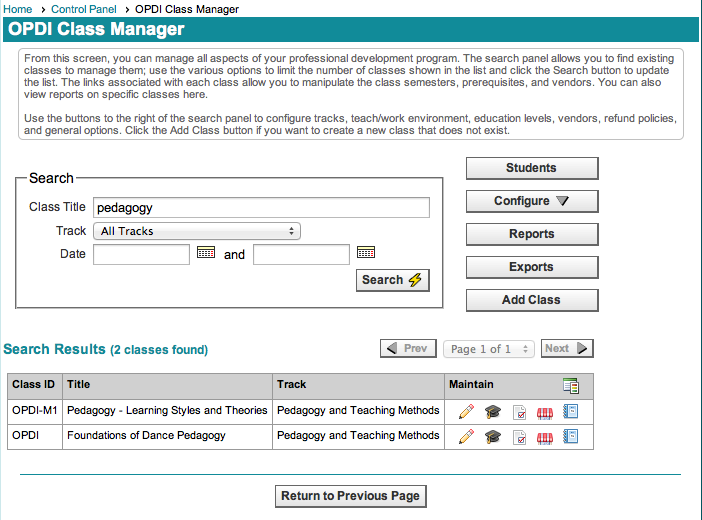Open checklist document icon for Foundations of Dance Pedagogy
This screenshot has width=702, height=520.
click(519, 437)
